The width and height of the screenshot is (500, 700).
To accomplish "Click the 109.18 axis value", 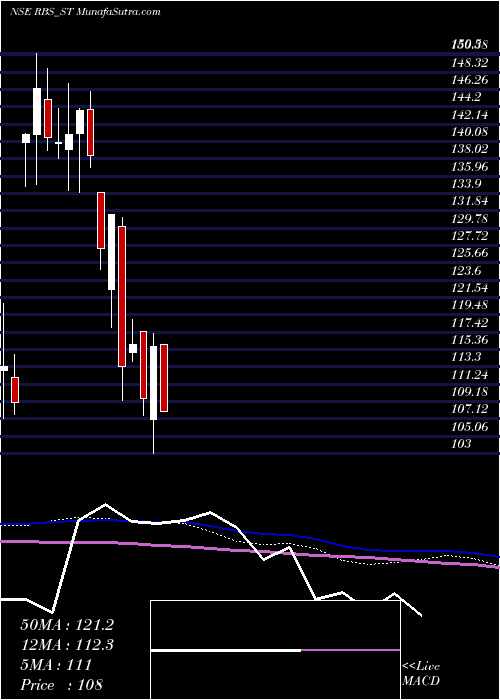I will [469, 392].
